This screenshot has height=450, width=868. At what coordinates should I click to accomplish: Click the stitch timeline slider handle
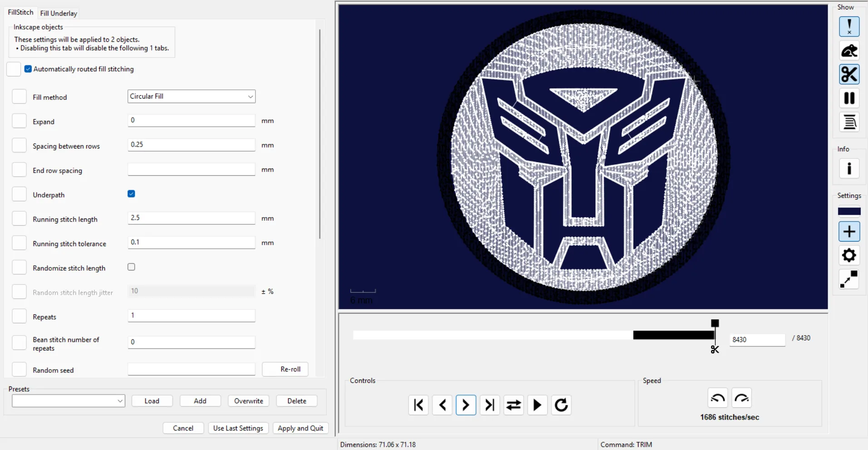pos(715,323)
